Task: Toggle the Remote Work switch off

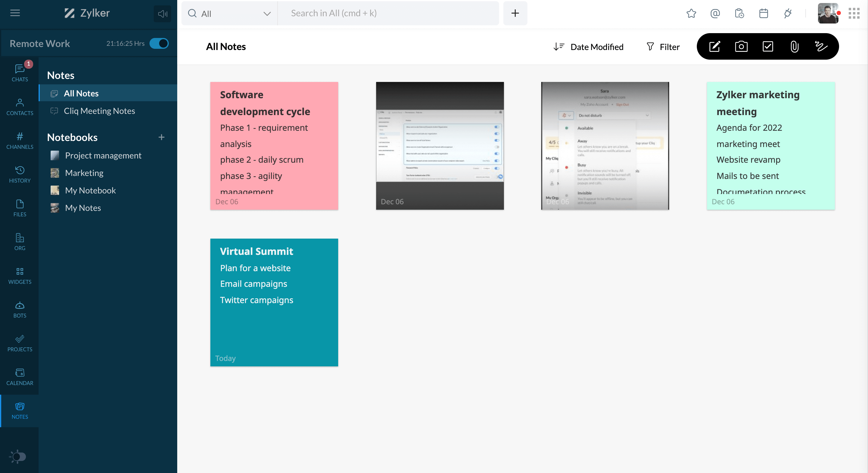Action: [x=159, y=43]
